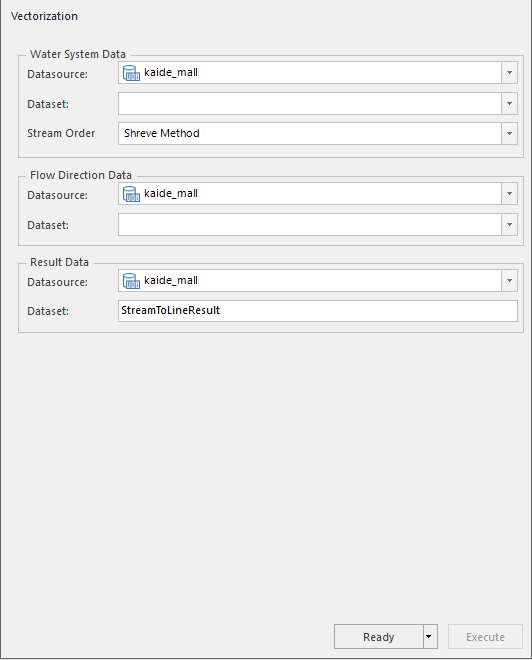Click the Flow Direction Data datasource database icon
Image resolution: width=532 pixels, height=660 pixels.
point(131,194)
